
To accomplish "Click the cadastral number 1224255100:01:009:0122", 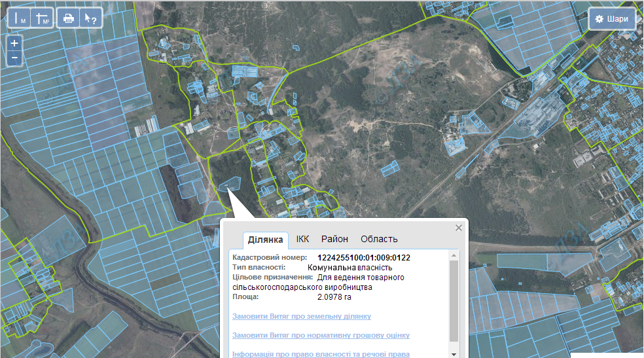I will [363, 258].
